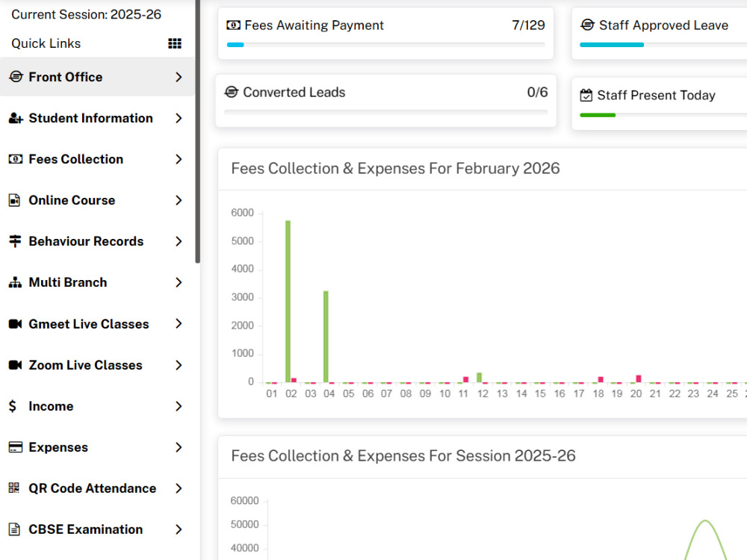Click the Staff Present Today green progress bar
747x560 pixels.
(598, 115)
